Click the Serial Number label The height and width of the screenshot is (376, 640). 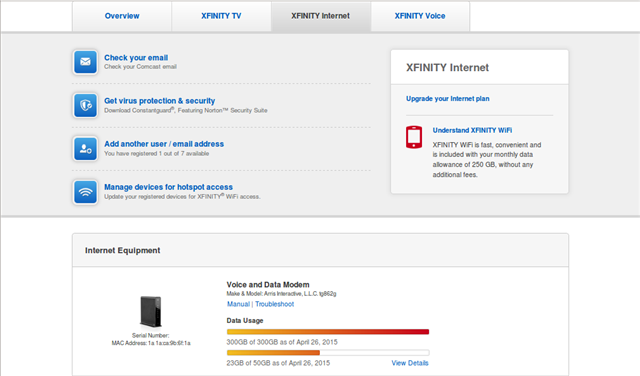150,335
